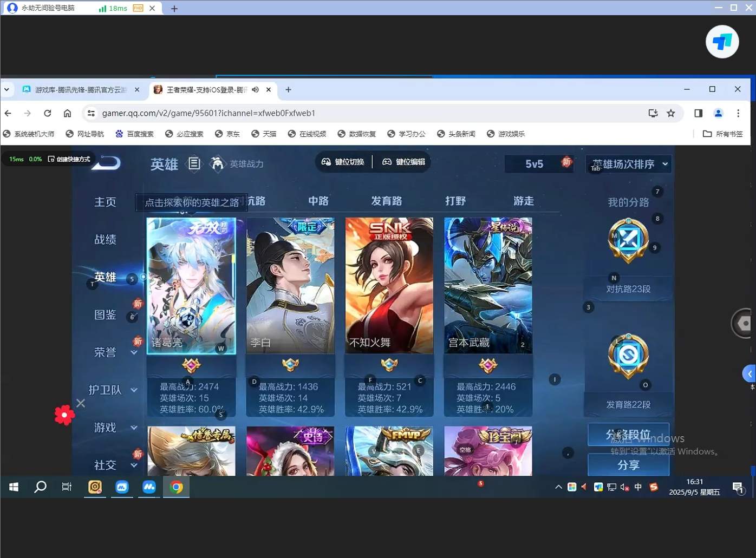
Task: Select 主页 in the game sidebar
Action: [105, 202]
